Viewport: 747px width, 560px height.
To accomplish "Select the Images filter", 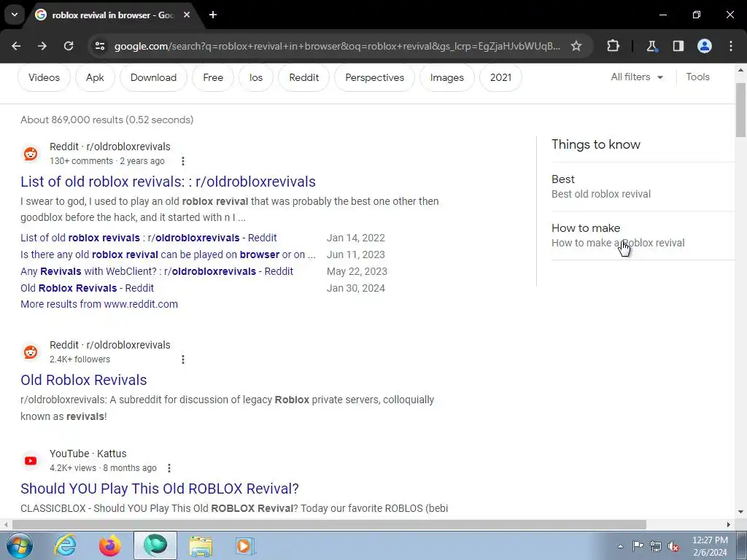I will pos(447,77).
